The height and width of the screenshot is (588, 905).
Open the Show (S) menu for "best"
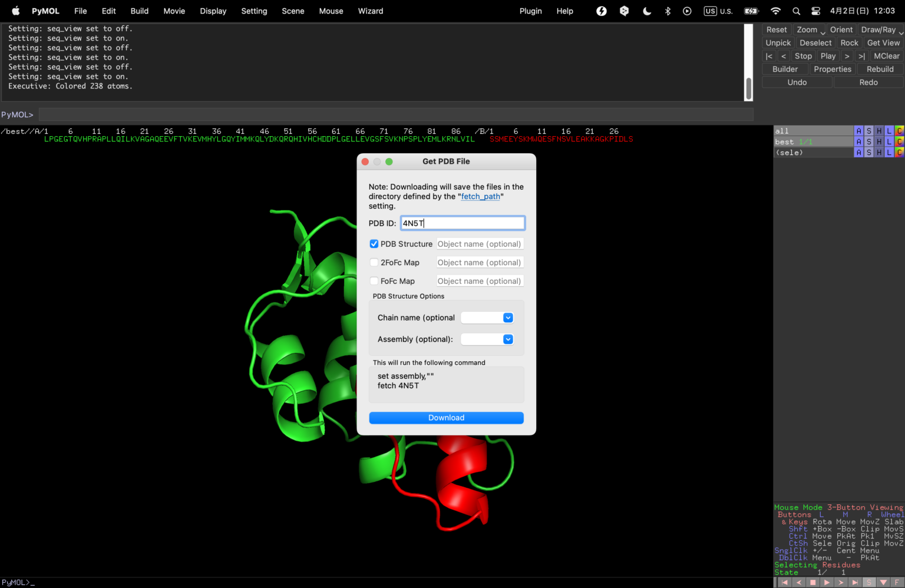click(868, 141)
